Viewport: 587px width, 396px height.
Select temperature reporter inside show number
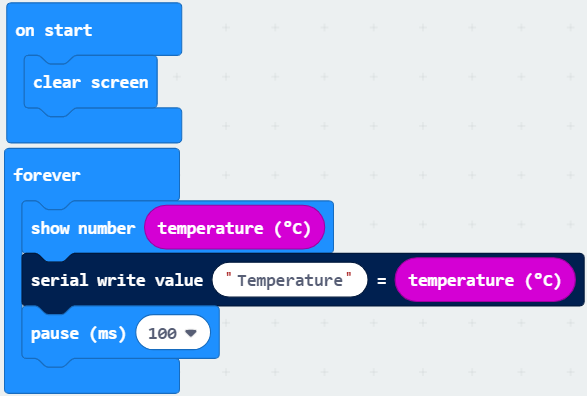pos(234,228)
